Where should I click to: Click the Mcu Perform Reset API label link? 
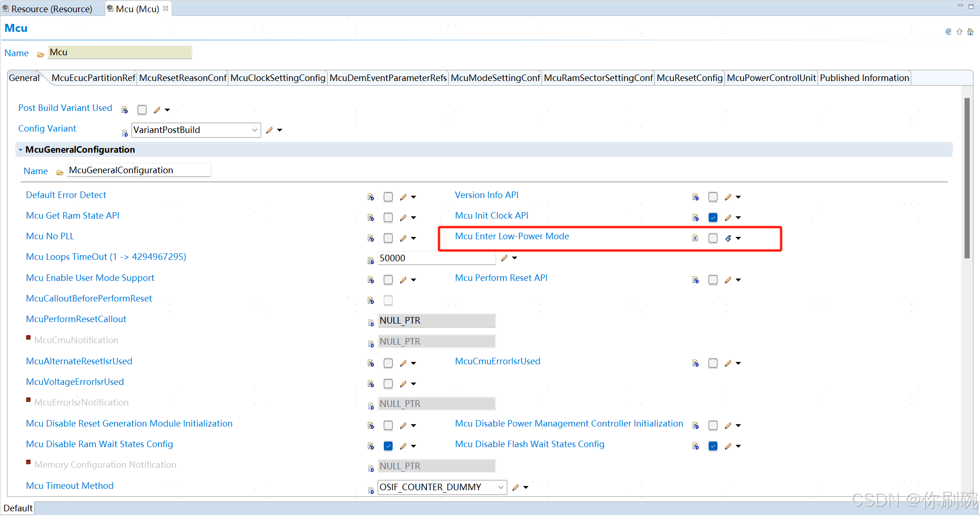tap(501, 278)
